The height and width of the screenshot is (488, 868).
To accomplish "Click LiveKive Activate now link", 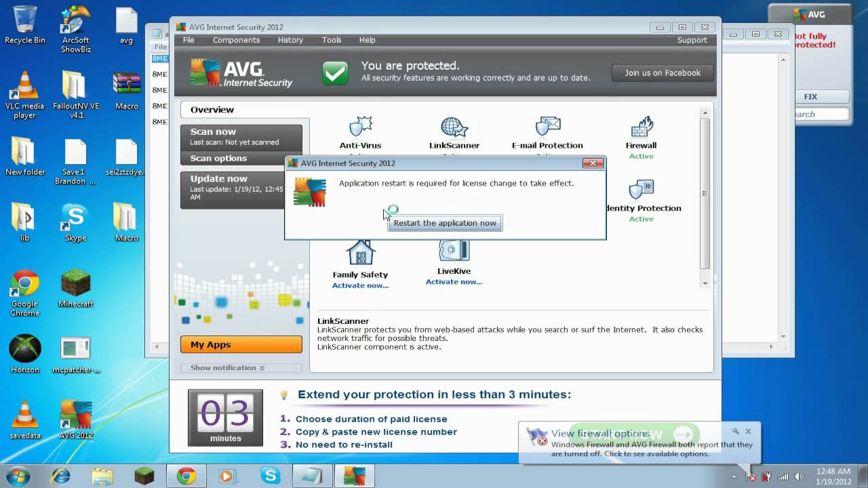I will click(x=454, y=282).
